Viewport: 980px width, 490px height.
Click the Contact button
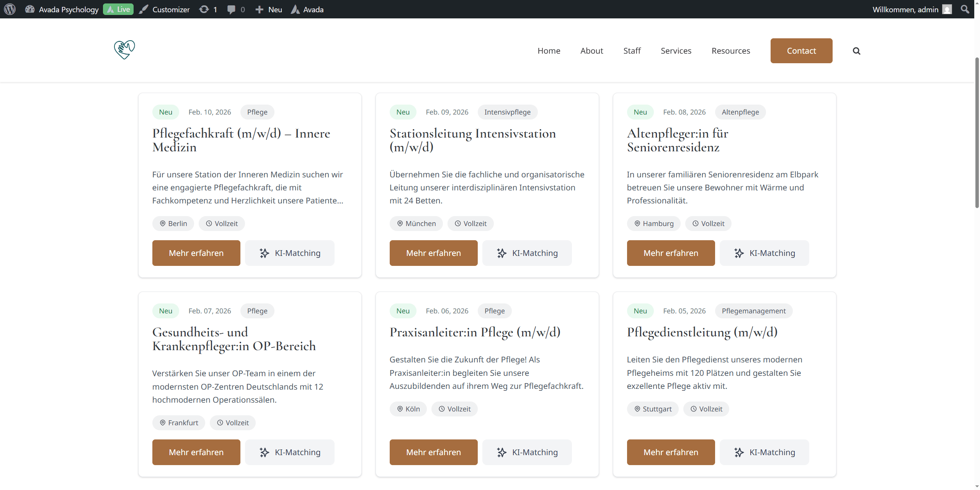[801, 51]
